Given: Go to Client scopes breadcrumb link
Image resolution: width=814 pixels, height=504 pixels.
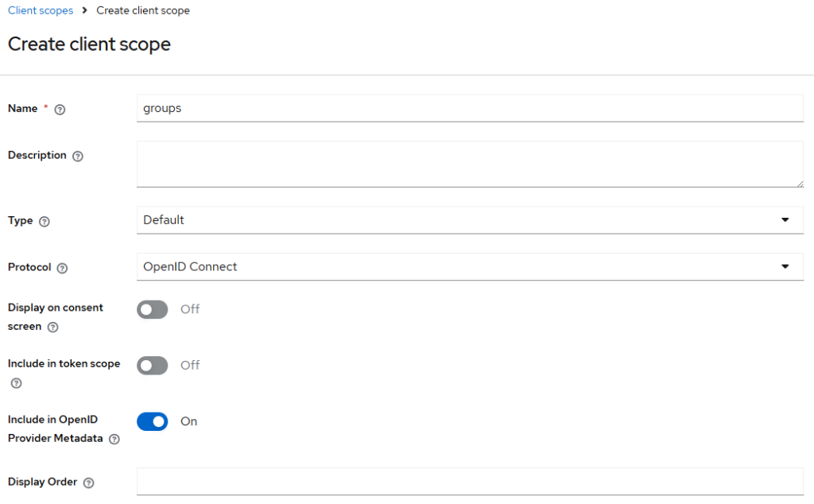Looking at the screenshot, I should coord(41,11).
